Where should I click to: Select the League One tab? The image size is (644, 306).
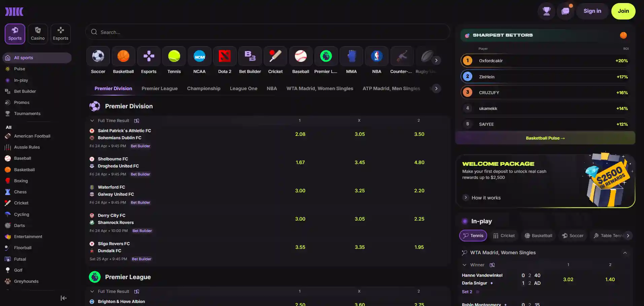tap(243, 88)
